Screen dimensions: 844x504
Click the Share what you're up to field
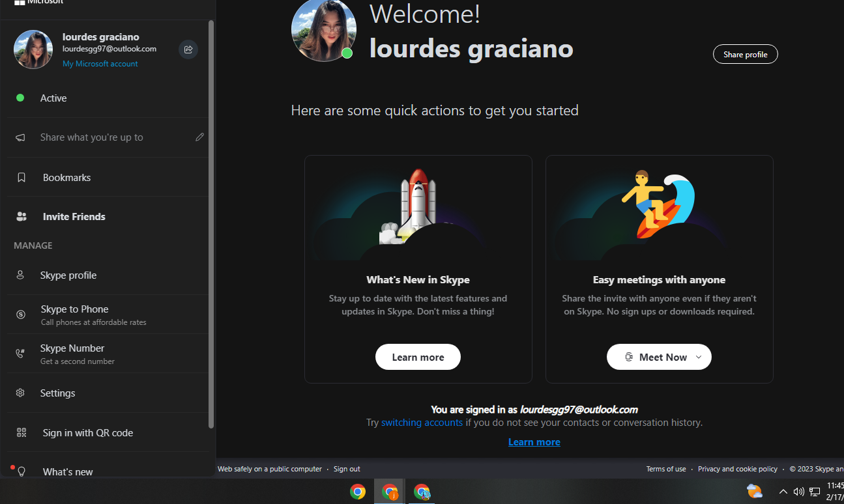pyautogui.click(x=108, y=137)
